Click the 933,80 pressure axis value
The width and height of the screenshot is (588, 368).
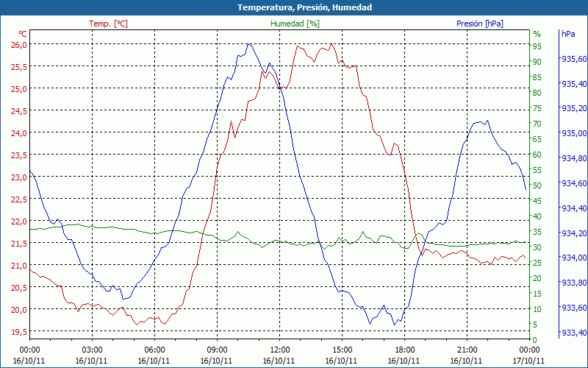[x=574, y=283]
